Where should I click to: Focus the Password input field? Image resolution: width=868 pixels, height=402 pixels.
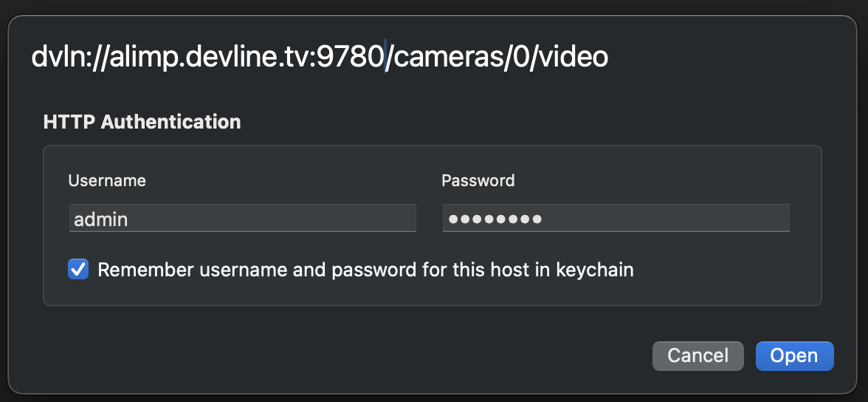pyautogui.click(x=616, y=219)
